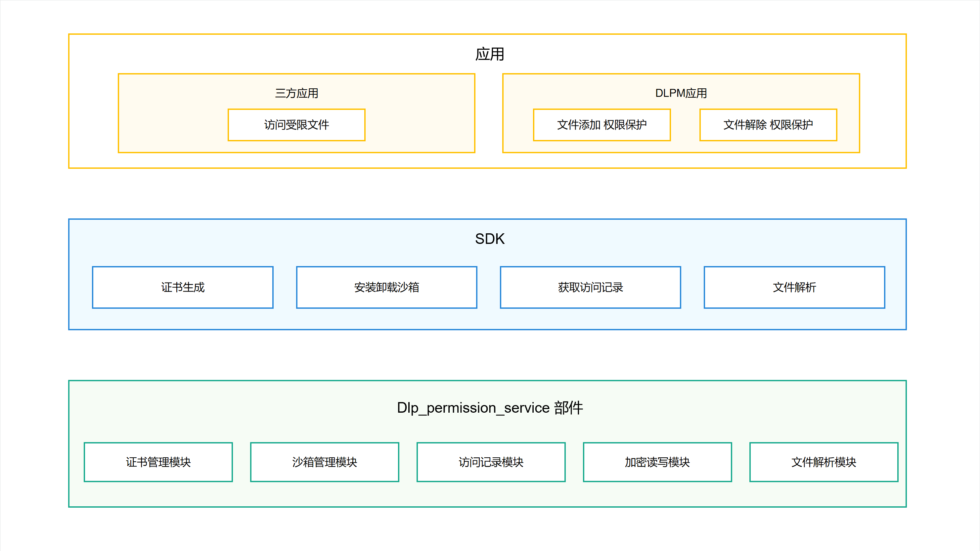This screenshot has width=980, height=551.
Task: Click the 访问受限文件 box
Action: (x=296, y=125)
